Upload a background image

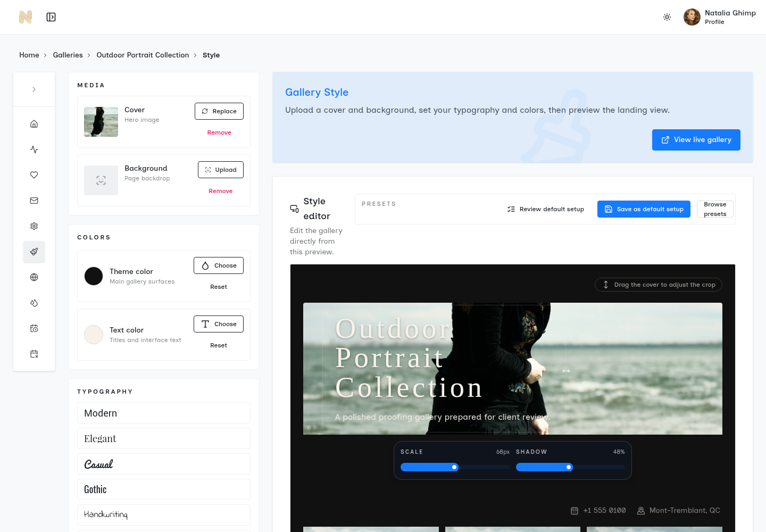[221, 170]
